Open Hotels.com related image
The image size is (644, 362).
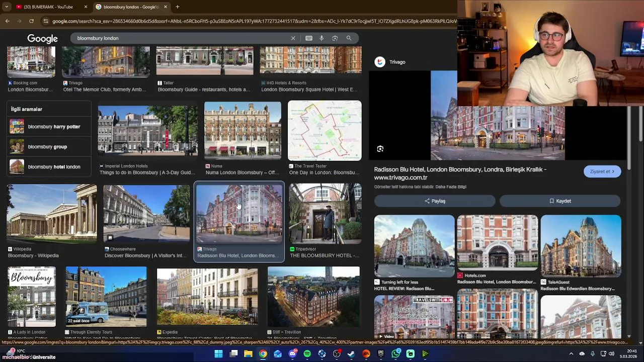497,243
